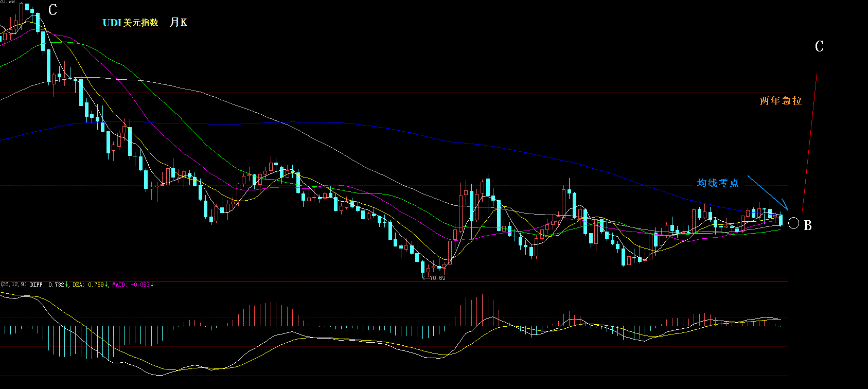Click the "C" wave label above "两年急拉"
The width and height of the screenshot is (868, 389).
point(819,47)
